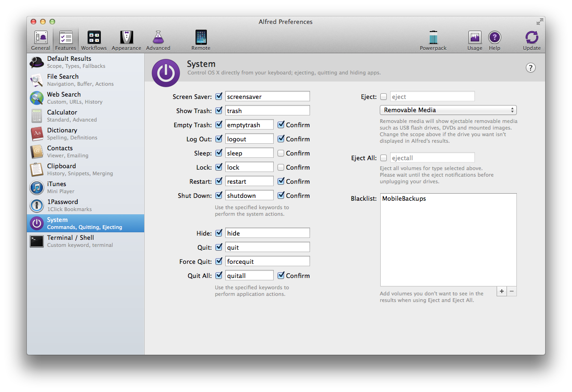Viewport: 572px width, 392px height.
Task: Disable the Hide keyword checkbox
Action: (x=219, y=233)
